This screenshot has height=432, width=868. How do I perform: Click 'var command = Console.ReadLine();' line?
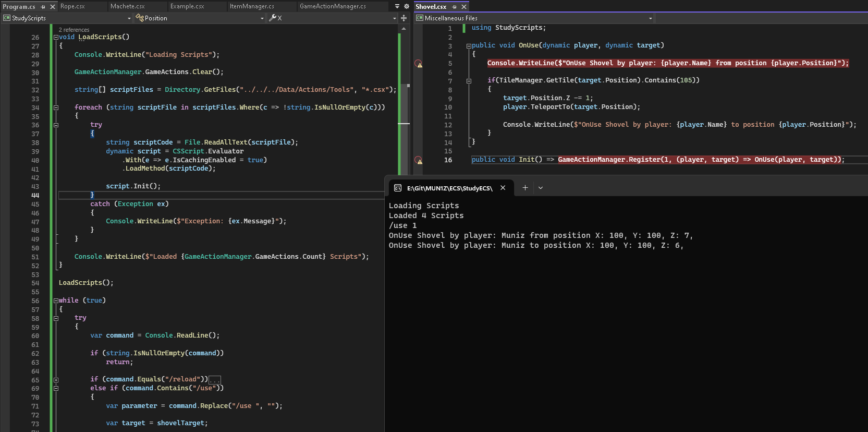pos(155,335)
